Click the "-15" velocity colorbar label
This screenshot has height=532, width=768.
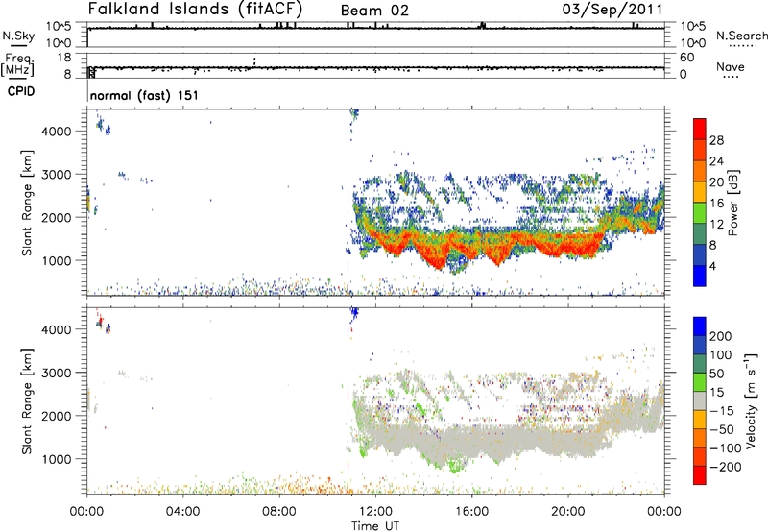click(x=722, y=410)
